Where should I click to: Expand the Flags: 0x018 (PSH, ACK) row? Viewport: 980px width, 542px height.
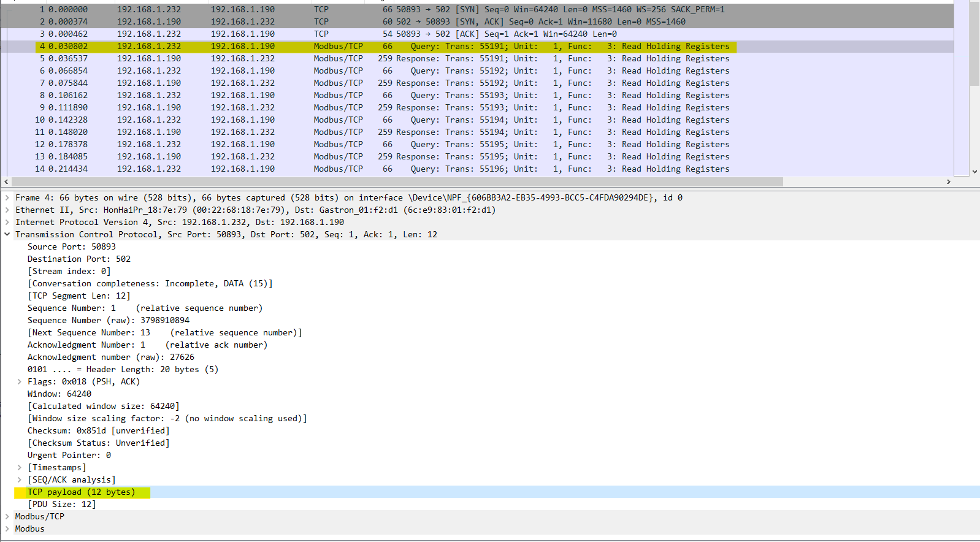pos(19,381)
